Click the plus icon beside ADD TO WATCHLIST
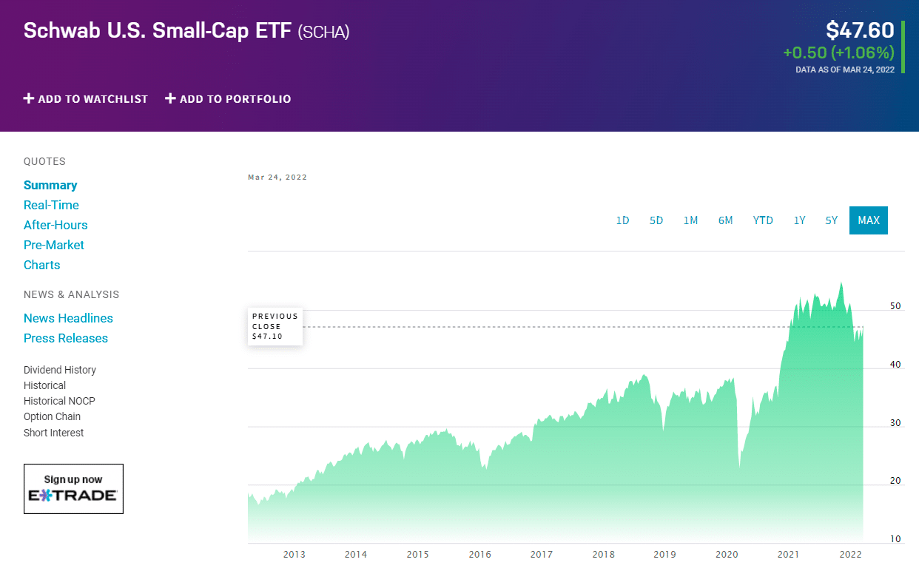 click(28, 98)
